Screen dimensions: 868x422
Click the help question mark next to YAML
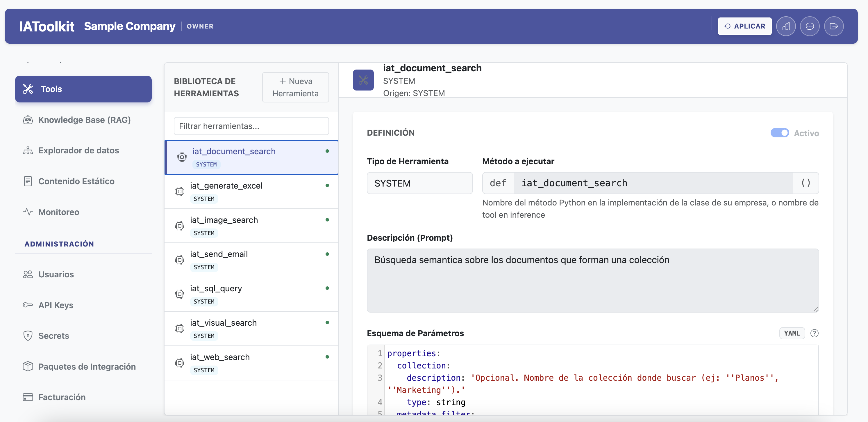(x=814, y=333)
